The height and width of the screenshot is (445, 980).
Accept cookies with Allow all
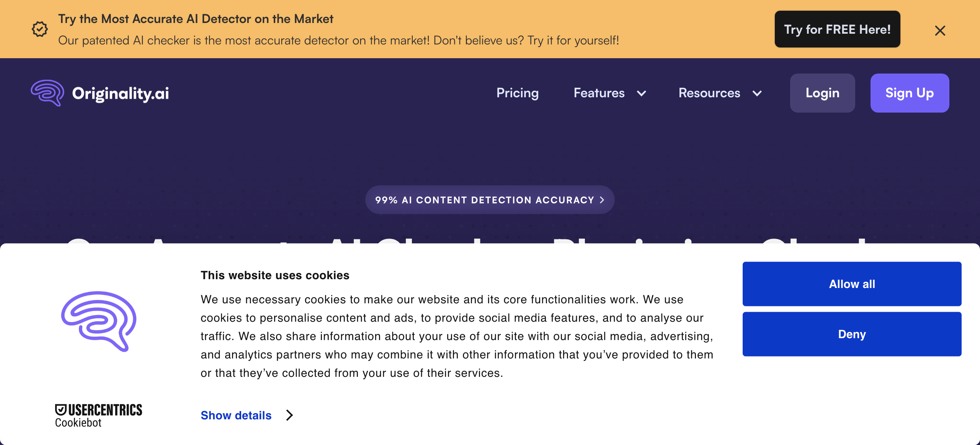point(852,284)
